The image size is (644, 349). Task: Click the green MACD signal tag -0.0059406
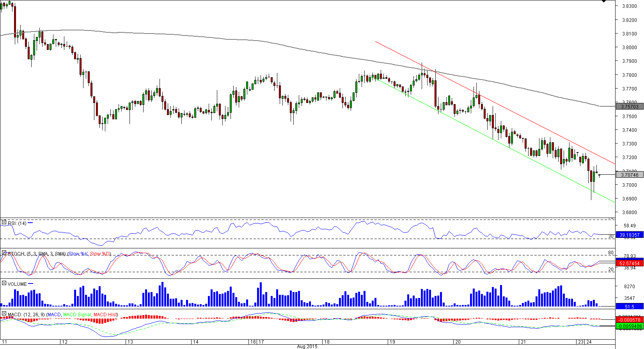(629, 326)
